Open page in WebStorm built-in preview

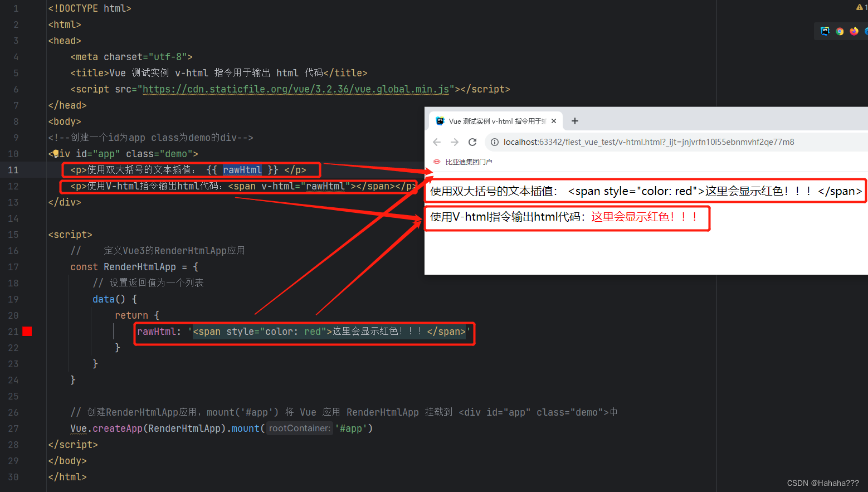click(x=825, y=31)
